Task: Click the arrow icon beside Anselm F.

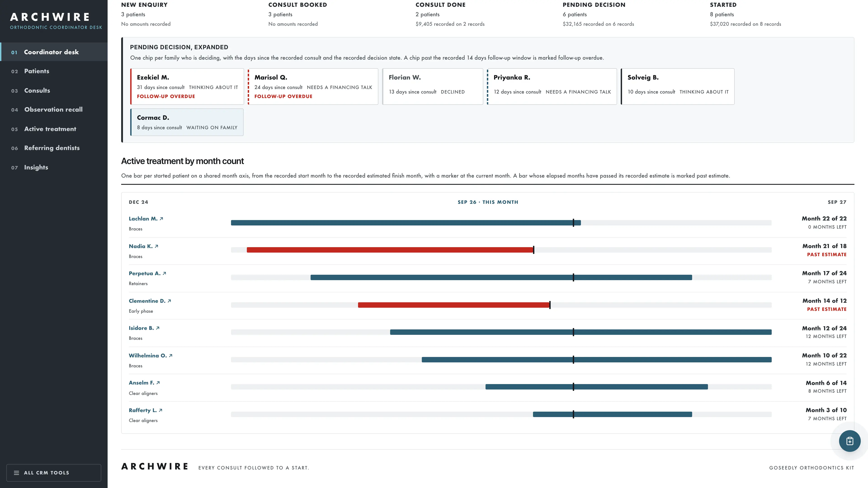Action: [158, 383]
